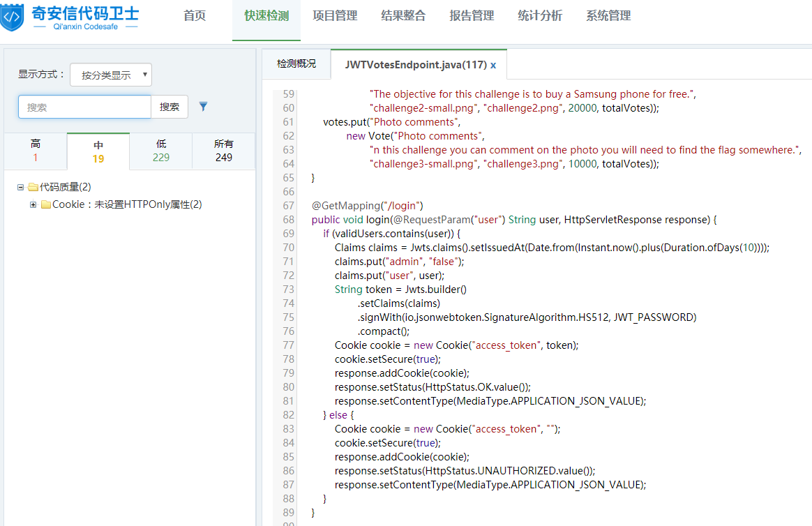Select Cookie:未设置HTTPOnly属性(2) tree item
The image size is (812, 526).
127,204
